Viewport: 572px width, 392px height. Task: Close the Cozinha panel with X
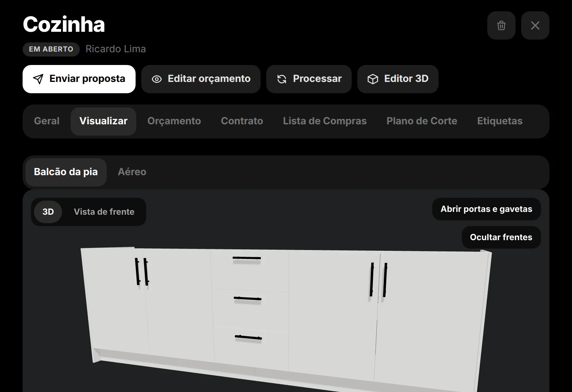tap(535, 25)
